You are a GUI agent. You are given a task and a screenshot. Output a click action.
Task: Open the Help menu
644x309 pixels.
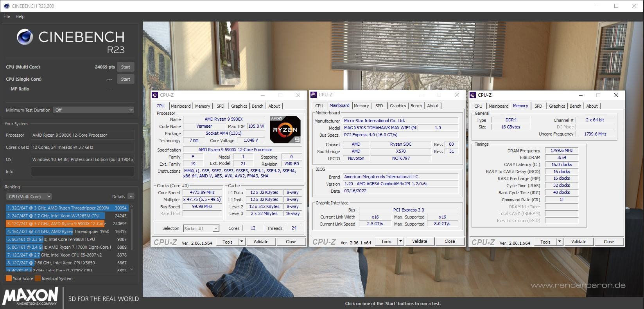tap(20, 16)
